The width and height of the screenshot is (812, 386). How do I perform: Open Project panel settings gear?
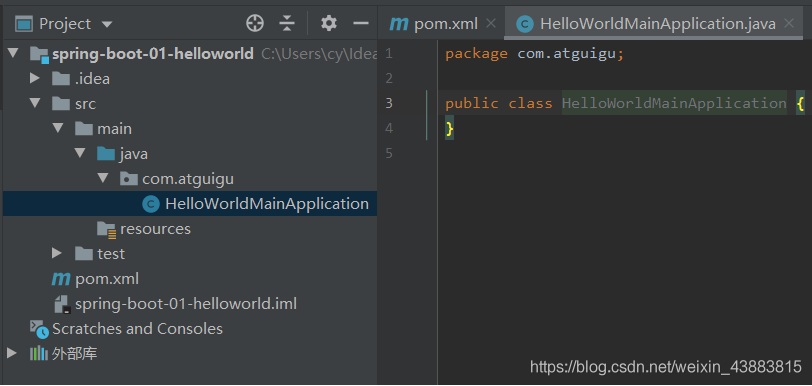[328, 23]
